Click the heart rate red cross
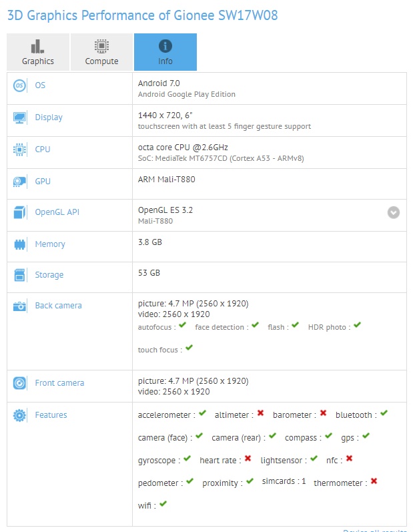Screen dimensions: 413x532 click(248, 459)
